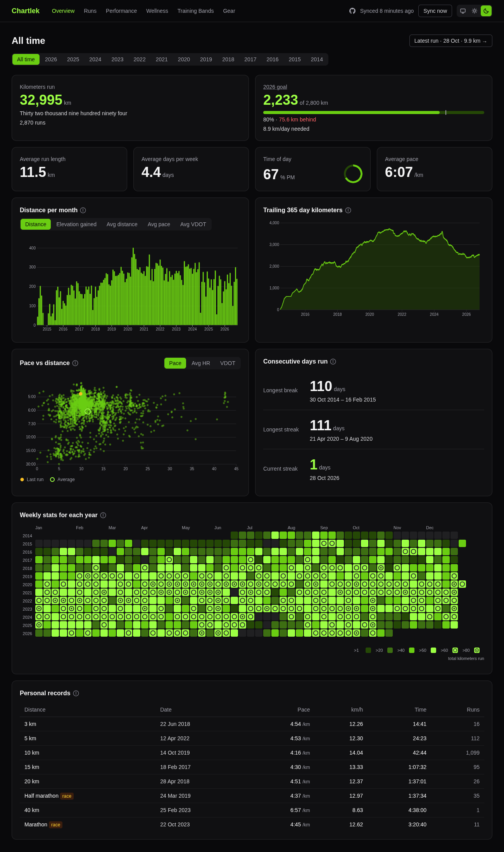This screenshot has width=504, height=852.
Task: Click the Chartlek logo
Action: tap(26, 11)
